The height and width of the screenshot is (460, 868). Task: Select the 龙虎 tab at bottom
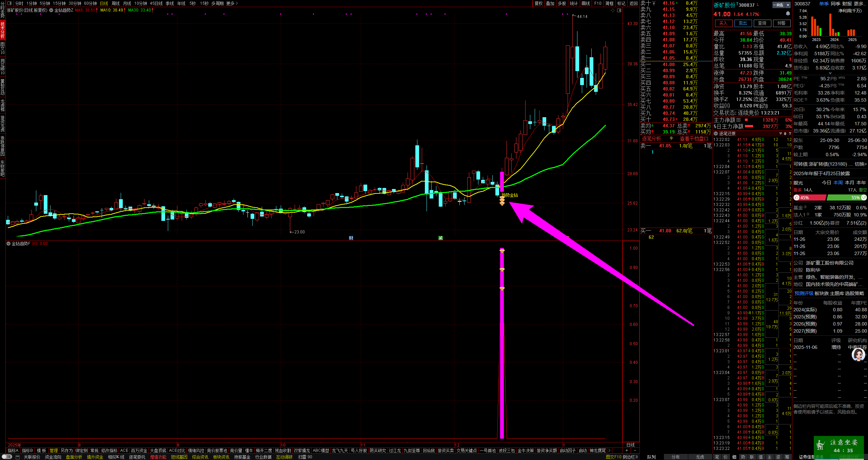pyautogui.click(x=700, y=457)
